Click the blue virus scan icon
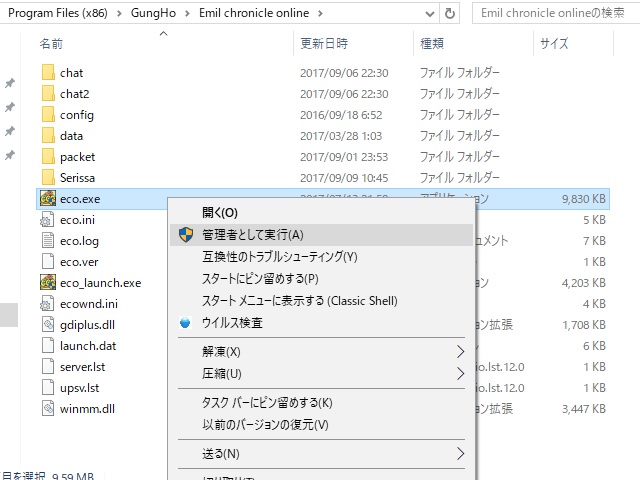The height and width of the screenshot is (480, 640). click(x=185, y=323)
